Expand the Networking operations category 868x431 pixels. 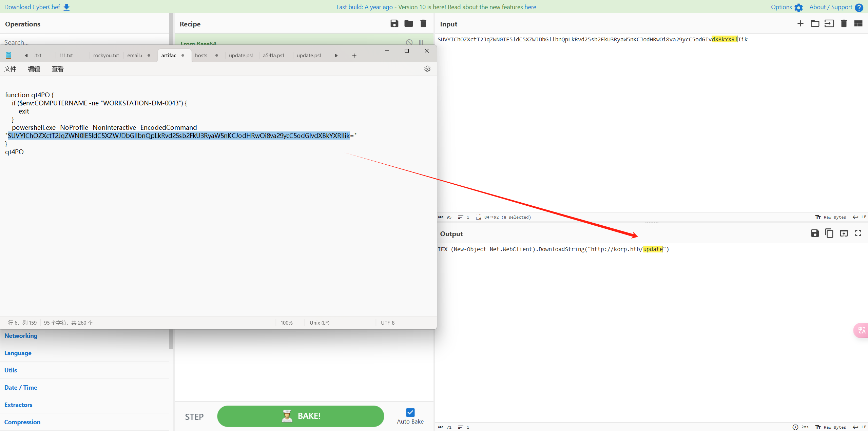21,336
